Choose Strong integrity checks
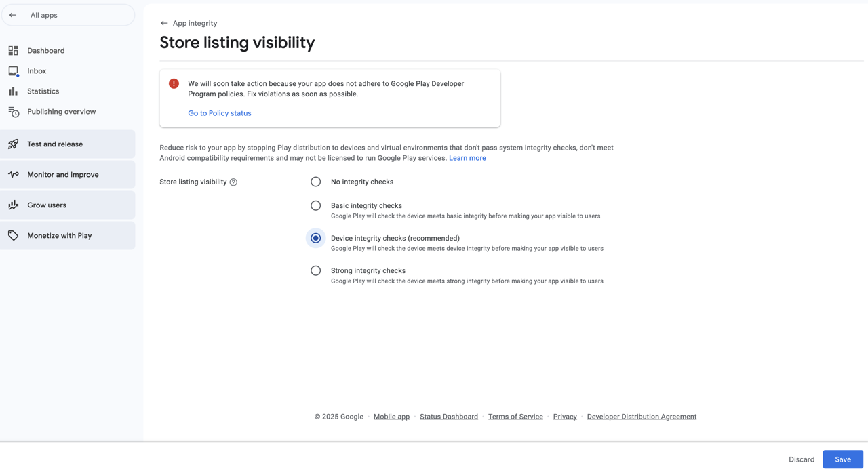868x471 pixels. click(315, 270)
